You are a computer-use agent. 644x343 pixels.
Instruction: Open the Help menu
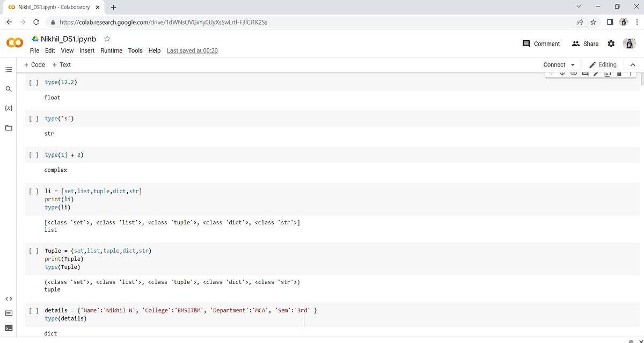click(x=155, y=50)
